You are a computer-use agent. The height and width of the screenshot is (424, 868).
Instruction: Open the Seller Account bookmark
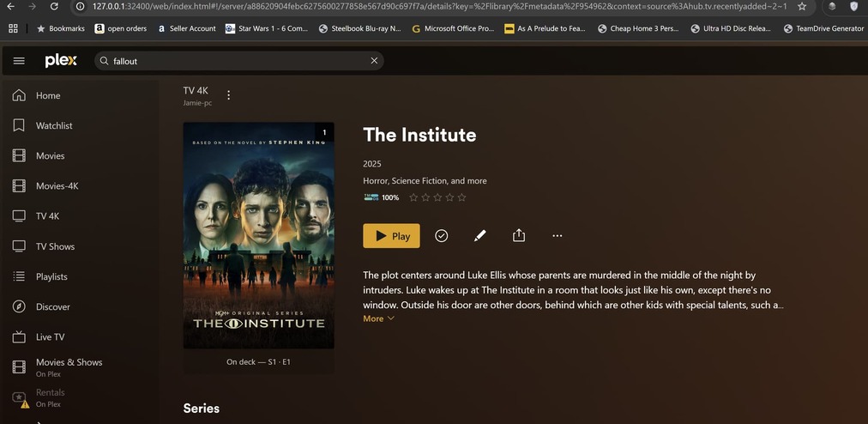click(187, 28)
